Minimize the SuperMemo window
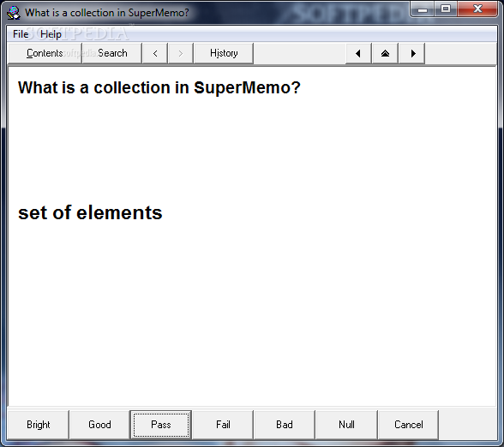Screen dimensions: 504x447 pos(423,9)
